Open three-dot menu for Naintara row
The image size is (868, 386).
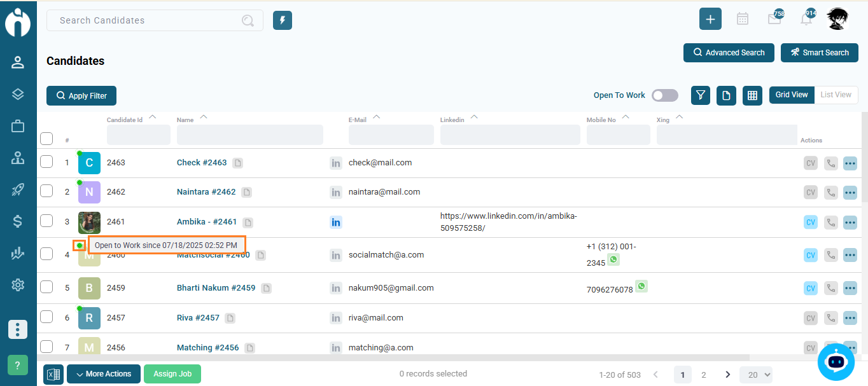coord(850,193)
